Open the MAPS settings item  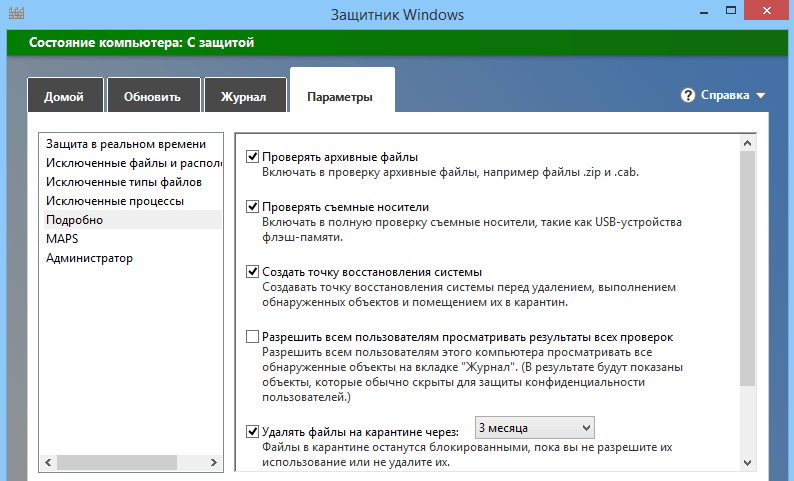click(131, 239)
